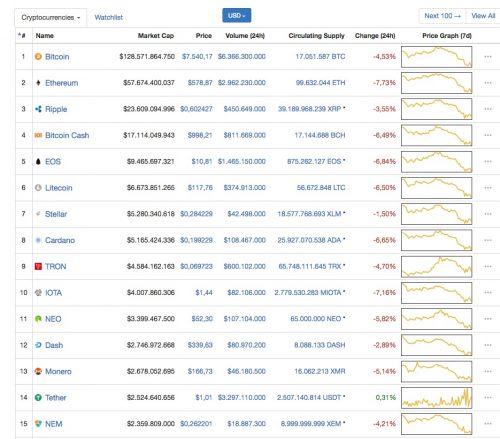Open Ethereum 7d price graph thumbnail
Screen dimensions: 500x439
[x=437, y=83]
